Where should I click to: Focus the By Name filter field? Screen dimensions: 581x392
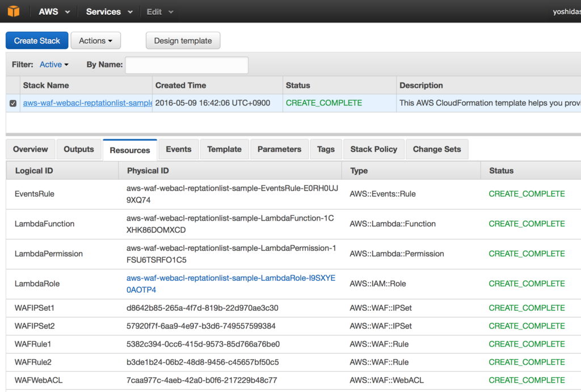point(187,65)
